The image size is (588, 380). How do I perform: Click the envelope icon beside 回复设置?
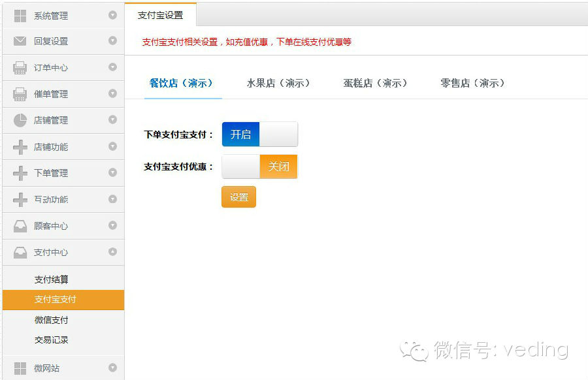(x=20, y=41)
